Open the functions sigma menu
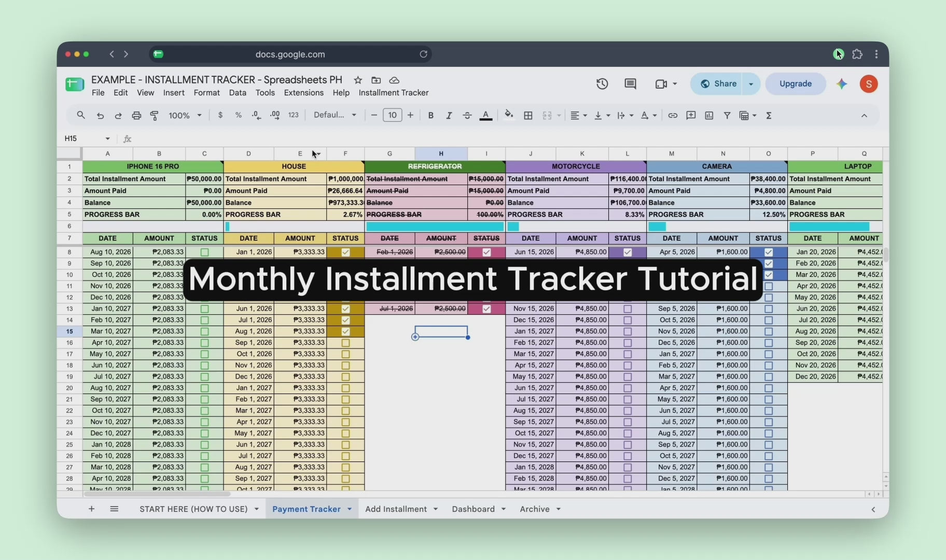Viewport: 946px width, 560px height. tap(769, 116)
